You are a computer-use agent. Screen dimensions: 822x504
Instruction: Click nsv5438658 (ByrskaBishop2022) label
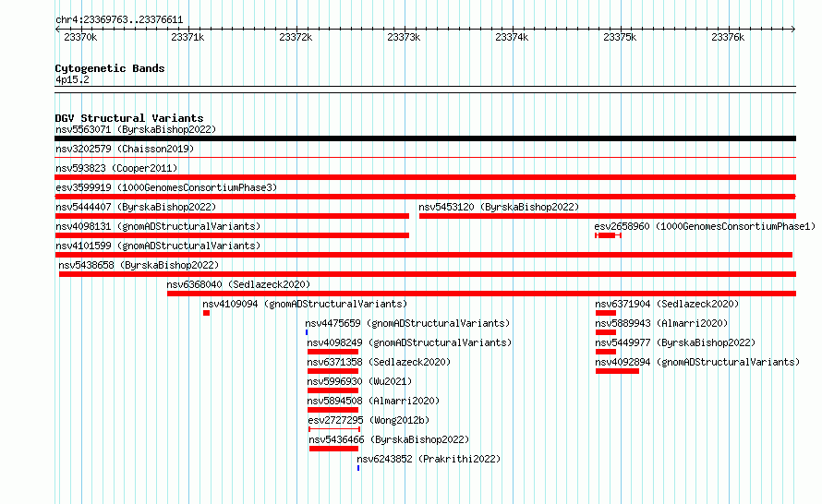[139, 265]
